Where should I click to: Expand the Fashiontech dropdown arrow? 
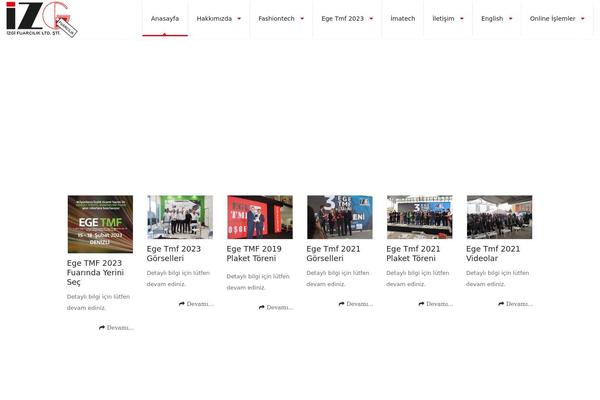click(x=302, y=19)
